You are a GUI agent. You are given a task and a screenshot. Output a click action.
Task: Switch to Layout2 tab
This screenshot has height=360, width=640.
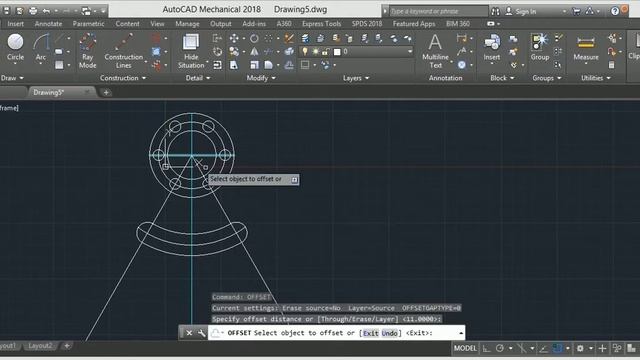(40, 346)
